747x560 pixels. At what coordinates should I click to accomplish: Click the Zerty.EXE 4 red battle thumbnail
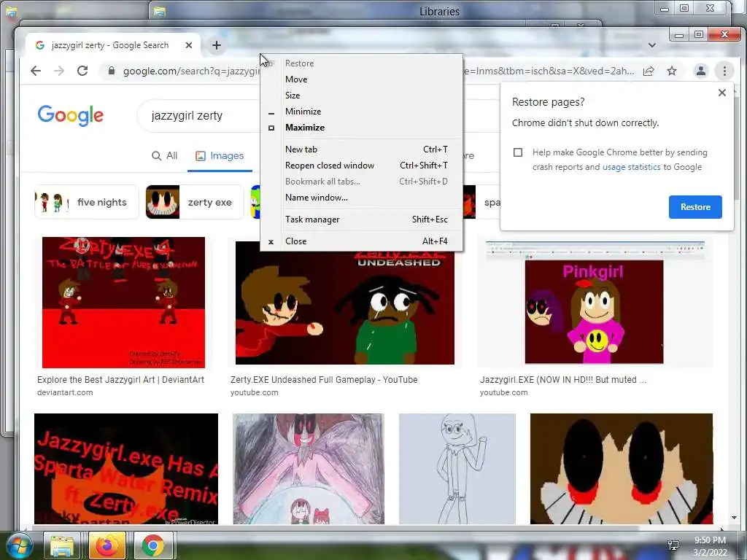click(x=124, y=303)
